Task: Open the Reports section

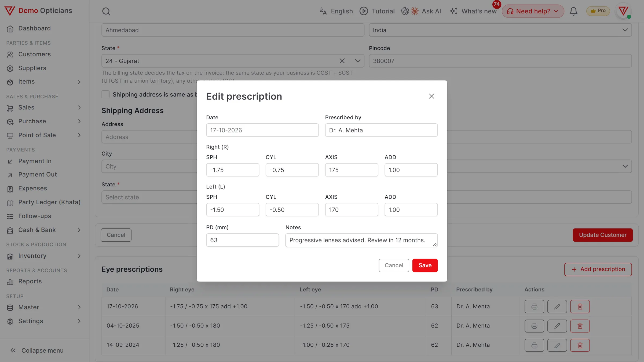Action: coord(30,282)
